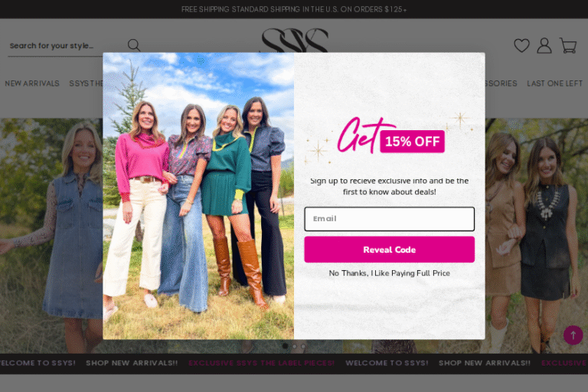Dismiss popup via No Thanks link
The image size is (588, 392).
[389, 273]
